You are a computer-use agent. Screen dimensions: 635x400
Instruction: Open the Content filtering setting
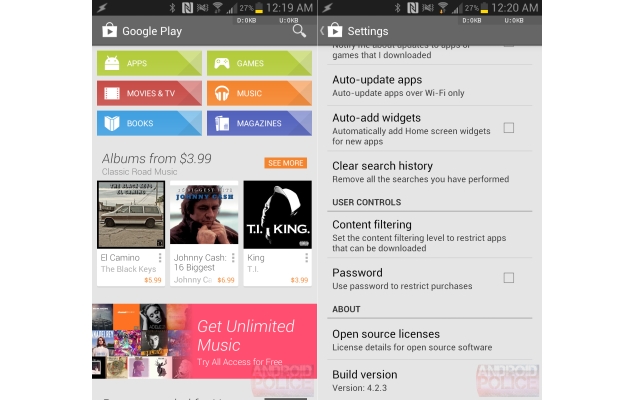(x=430, y=235)
